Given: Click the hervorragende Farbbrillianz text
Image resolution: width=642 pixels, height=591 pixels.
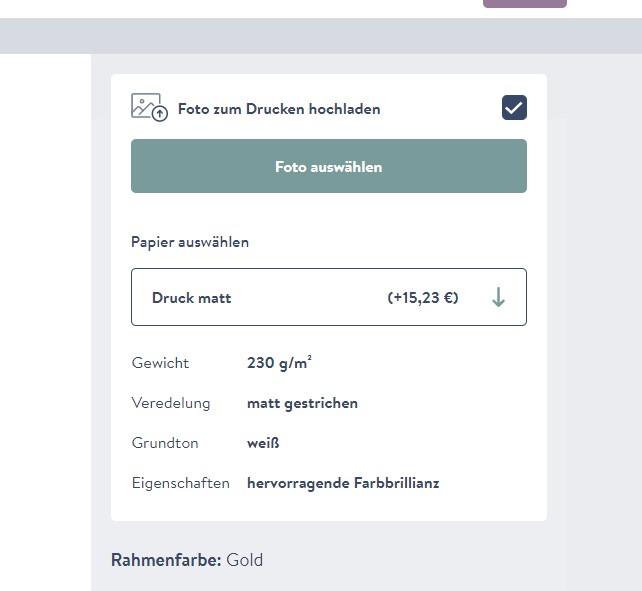Looking at the screenshot, I should point(343,483).
